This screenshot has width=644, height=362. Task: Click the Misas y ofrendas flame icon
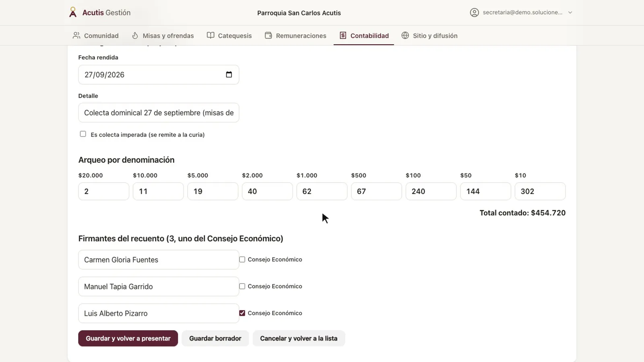pos(135,35)
